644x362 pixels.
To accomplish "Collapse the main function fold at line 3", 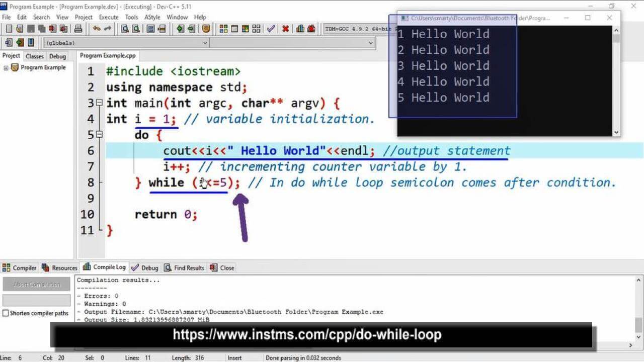I will tap(100, 103).
